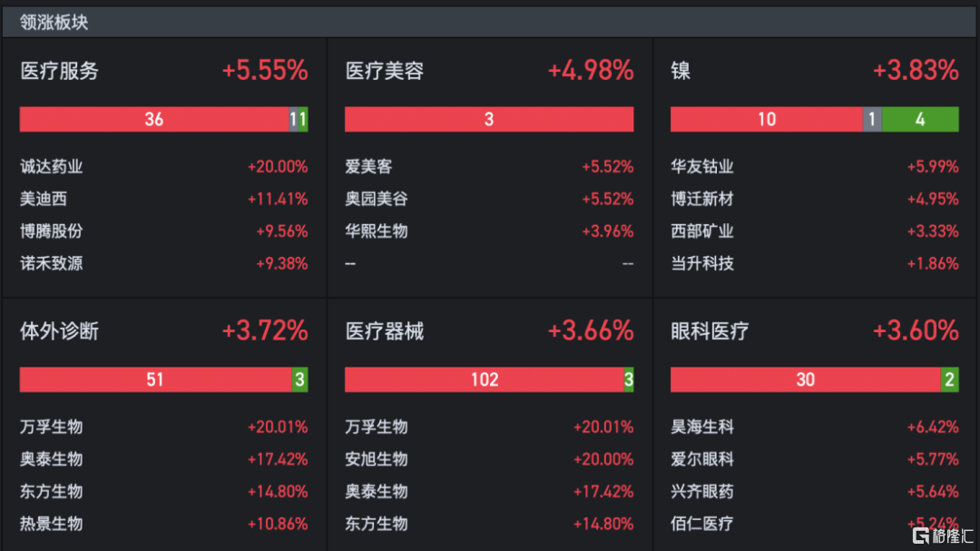The image size is (980, 551).
Task: Click the green 2 segment in 眼科医疗
Action: pyautogui.click(x=950, y=379)
